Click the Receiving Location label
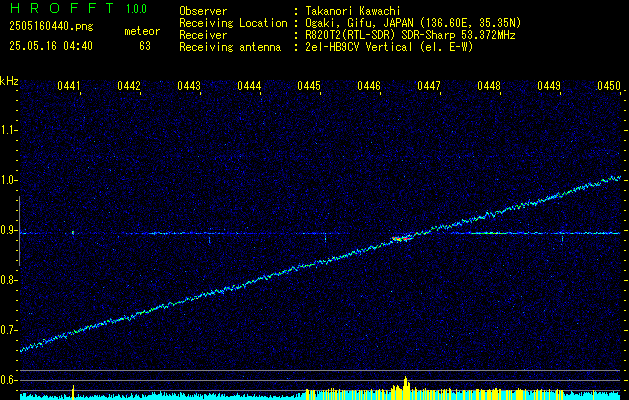The image size is (629, 400). (x=233, y=23)
